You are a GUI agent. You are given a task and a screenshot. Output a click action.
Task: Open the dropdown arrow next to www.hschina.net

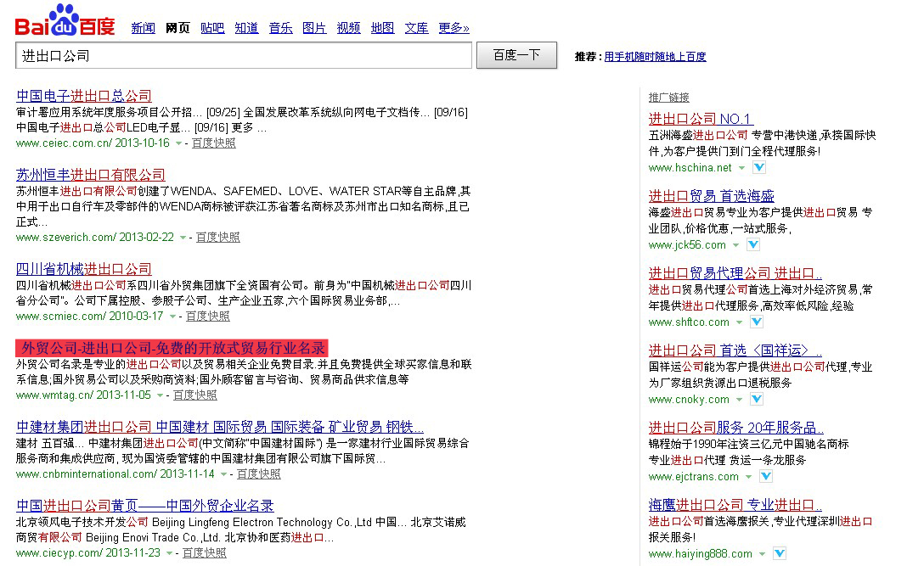click(x=741, y=168)
